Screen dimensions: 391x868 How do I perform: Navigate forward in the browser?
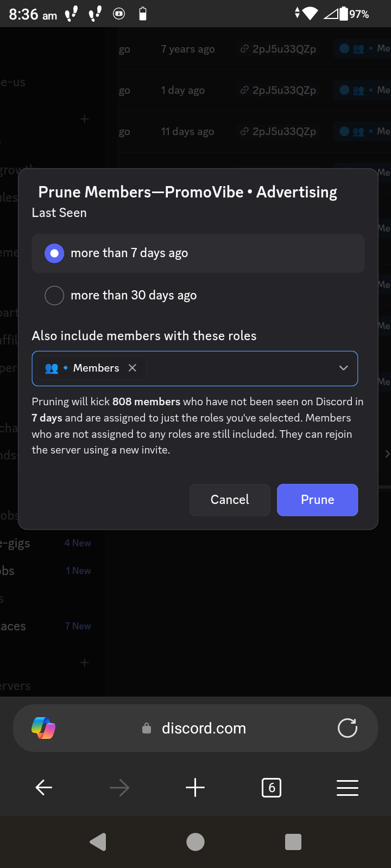pos(119,787)
